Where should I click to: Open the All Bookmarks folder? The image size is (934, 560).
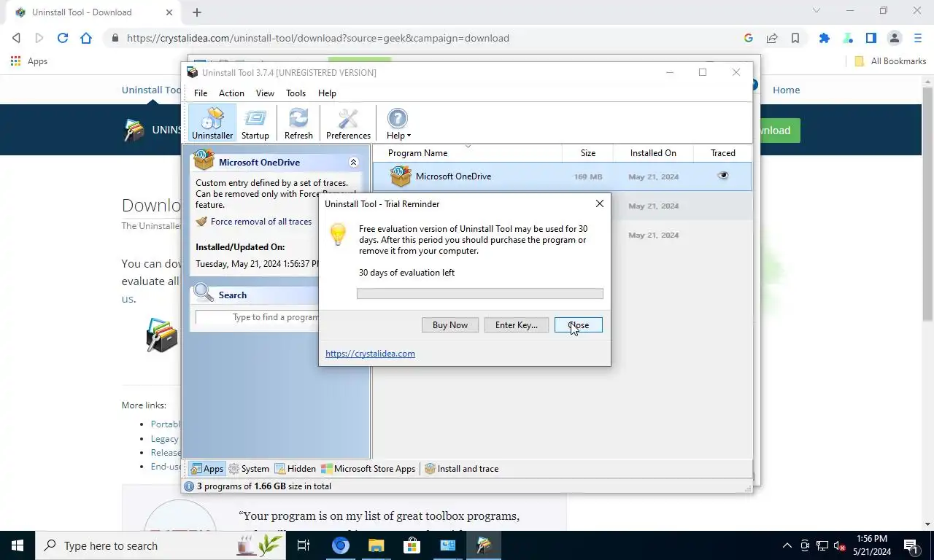coord(890,61)
